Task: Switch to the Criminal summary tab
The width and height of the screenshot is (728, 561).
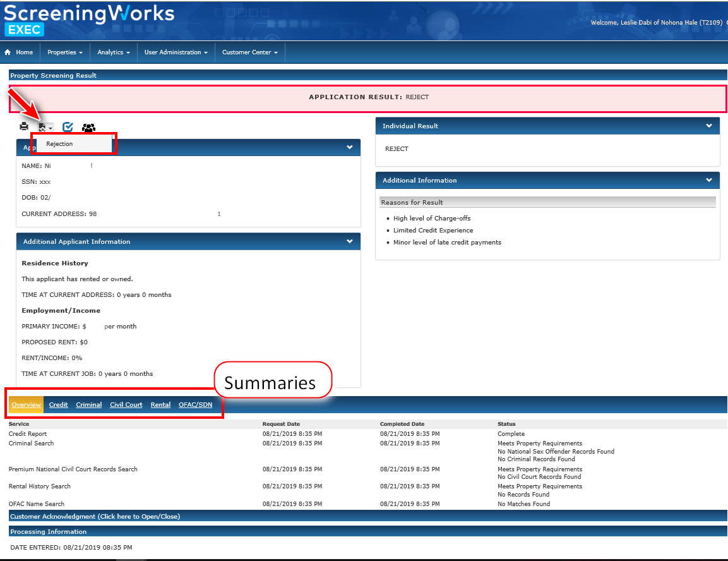Action: (x=88, y=404)
